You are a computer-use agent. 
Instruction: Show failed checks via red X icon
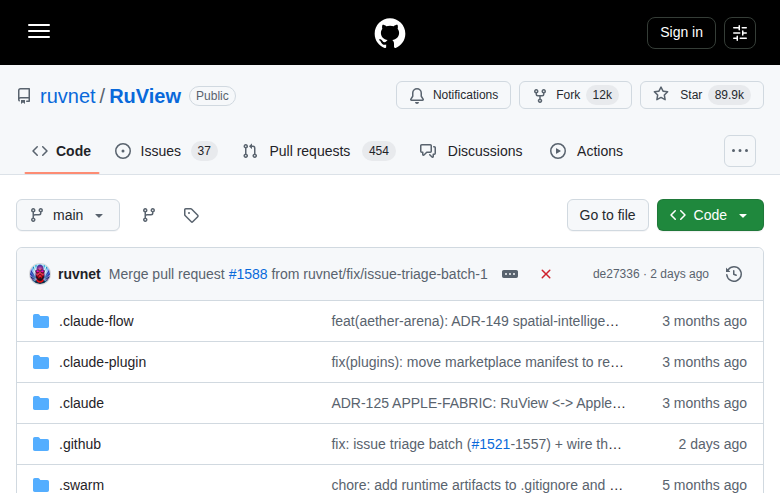[546, 274]
